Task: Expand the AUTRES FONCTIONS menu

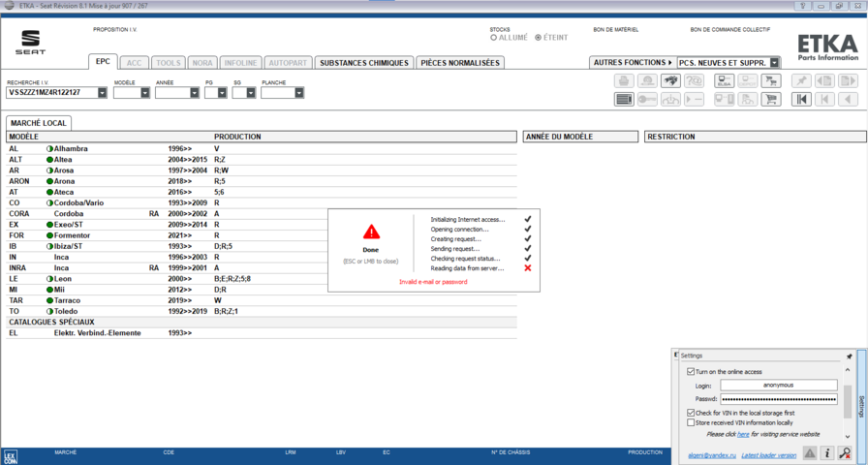Action: (x=634, y=63)
